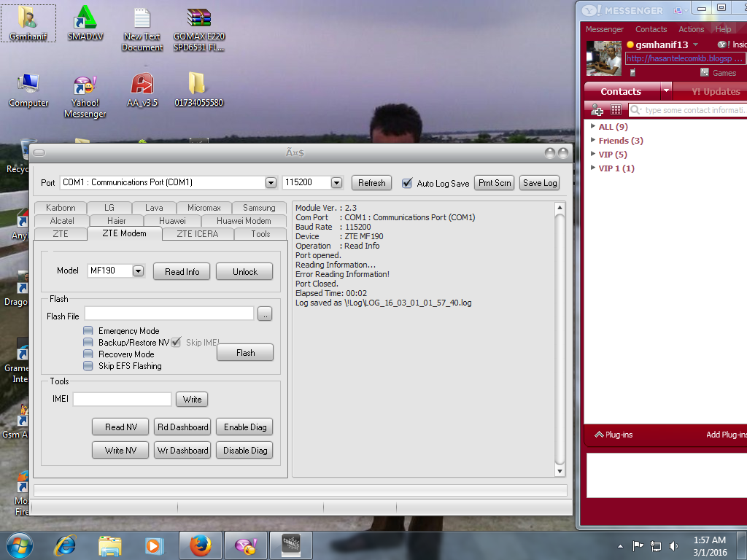This screenshot has height=560, width=747.
Task: Open the 115200 baud rate dropdown
Action: click(336, 183)
